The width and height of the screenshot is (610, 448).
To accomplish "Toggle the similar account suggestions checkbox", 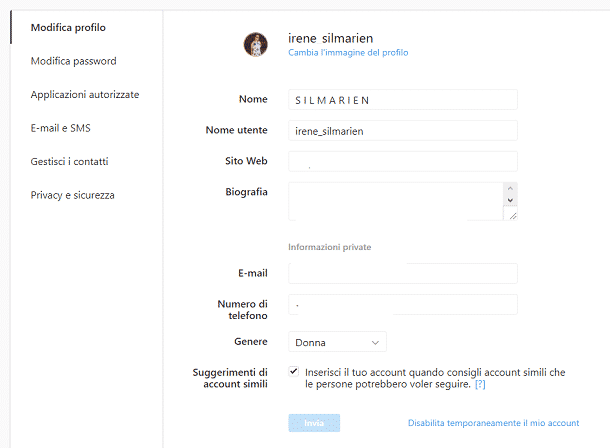I will (x=294, y=371).
